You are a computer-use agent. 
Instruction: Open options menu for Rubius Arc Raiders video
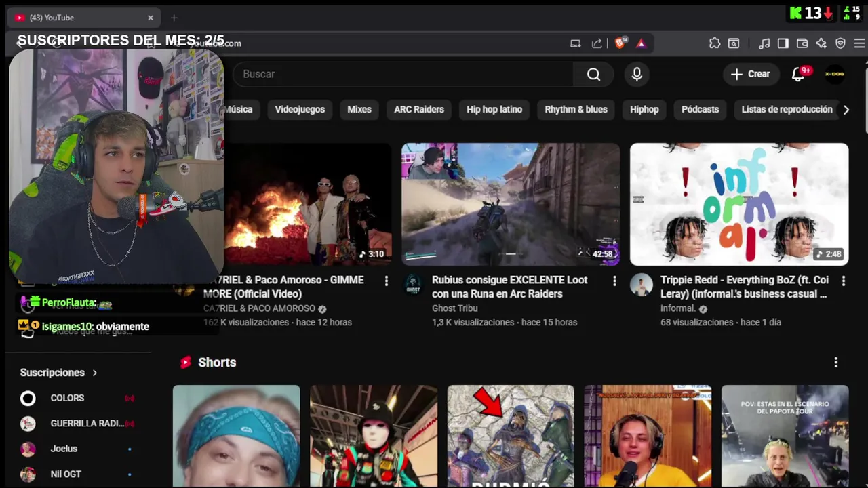click(615, 281)
